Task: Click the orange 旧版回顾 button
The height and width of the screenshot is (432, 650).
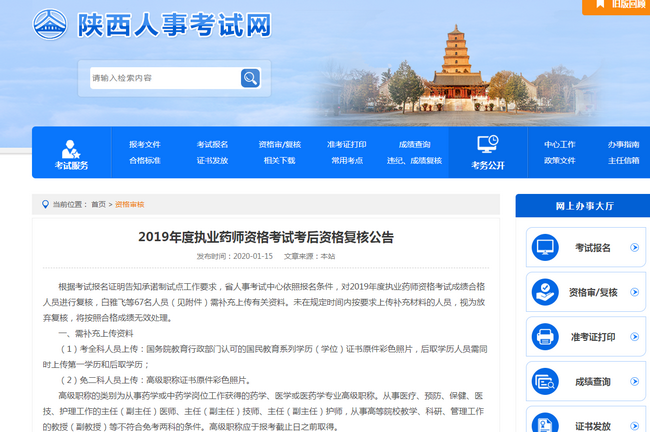Action: coord(616,5)
